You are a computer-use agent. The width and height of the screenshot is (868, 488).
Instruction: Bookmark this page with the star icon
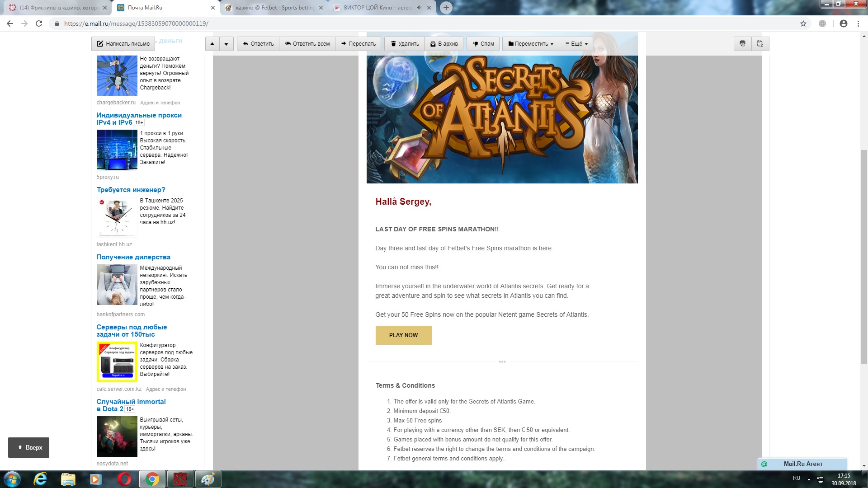point(803,23)
